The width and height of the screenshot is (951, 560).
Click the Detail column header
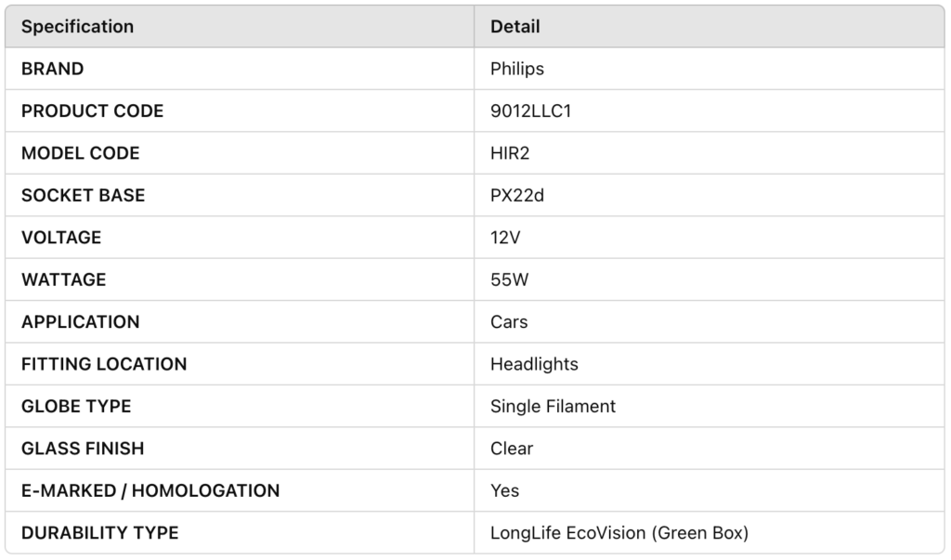515,27
